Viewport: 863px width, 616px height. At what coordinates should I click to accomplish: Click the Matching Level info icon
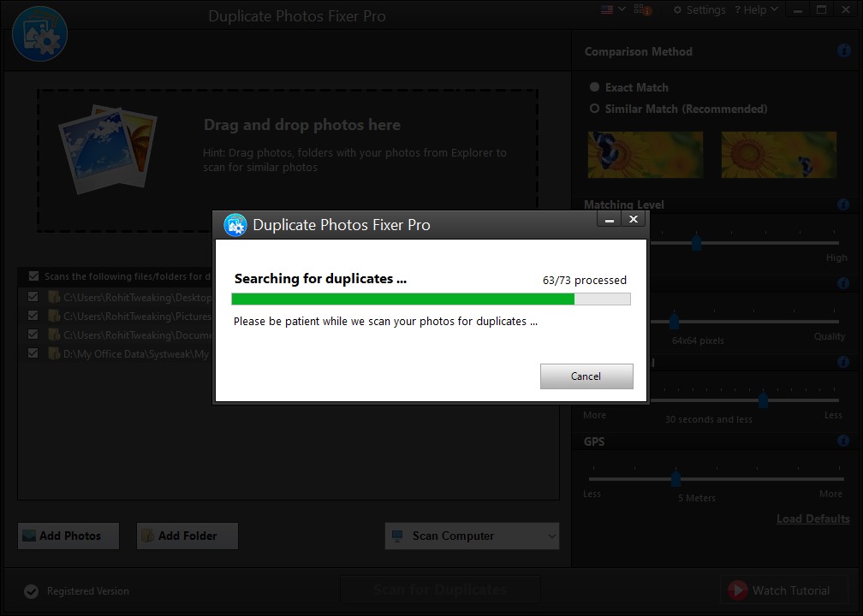[x=843, y=205]
